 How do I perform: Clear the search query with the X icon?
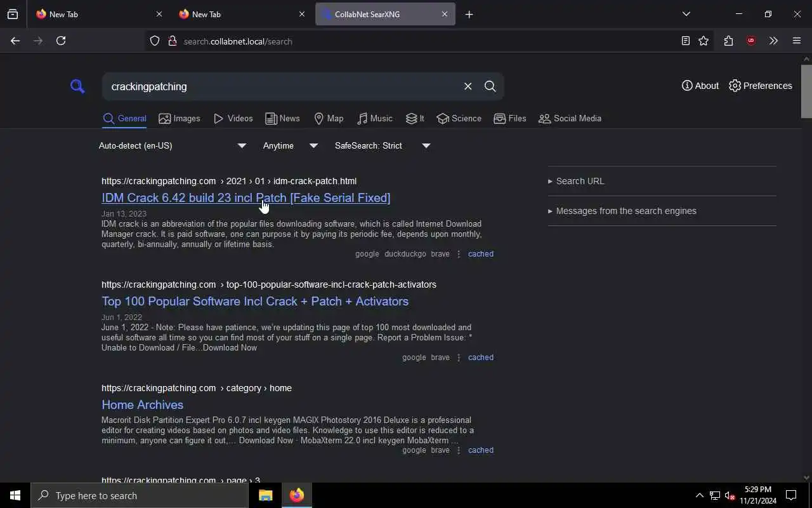click(x=468, y=86)
